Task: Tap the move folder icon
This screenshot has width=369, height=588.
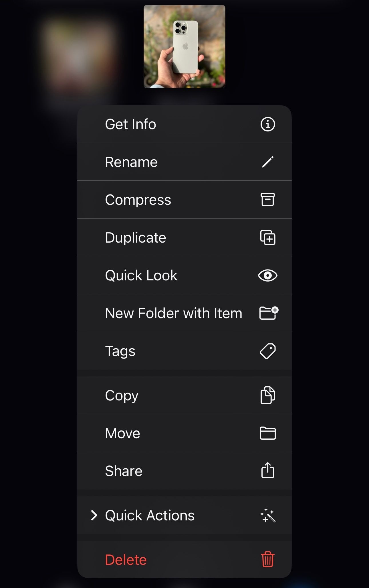Action: [x=268, y=433]
